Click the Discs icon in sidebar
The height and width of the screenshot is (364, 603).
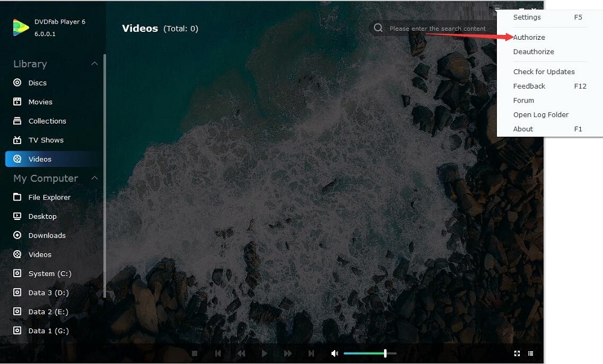pyautogui.click(x=17, y=82)
